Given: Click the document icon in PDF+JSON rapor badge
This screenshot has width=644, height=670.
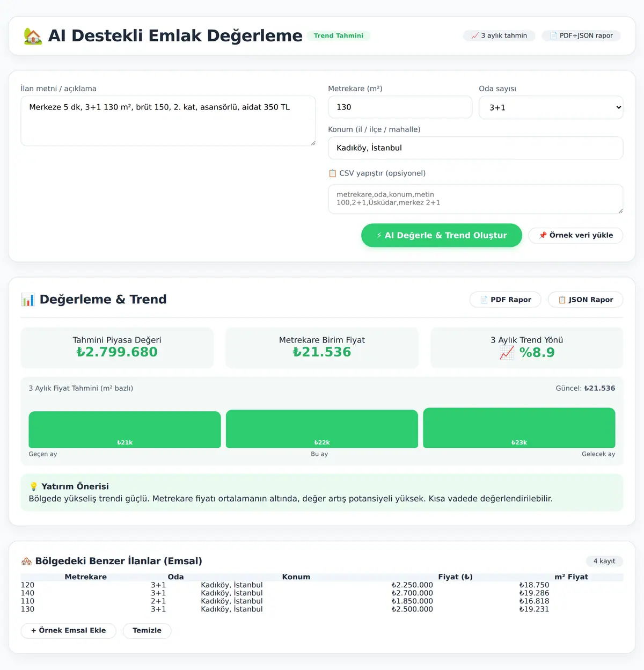Looking at the screenshot, I should pyautogui.click(x=553, y=35).
